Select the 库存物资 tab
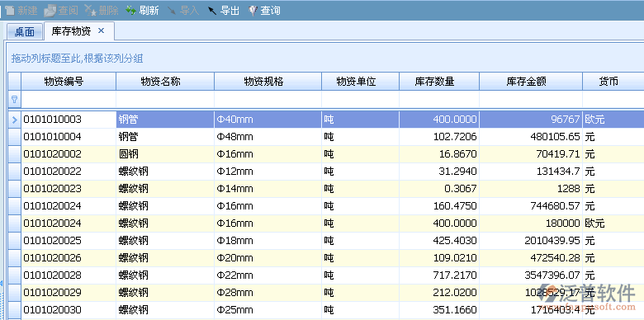Viewport: 644px width, 320px height. 72,31
